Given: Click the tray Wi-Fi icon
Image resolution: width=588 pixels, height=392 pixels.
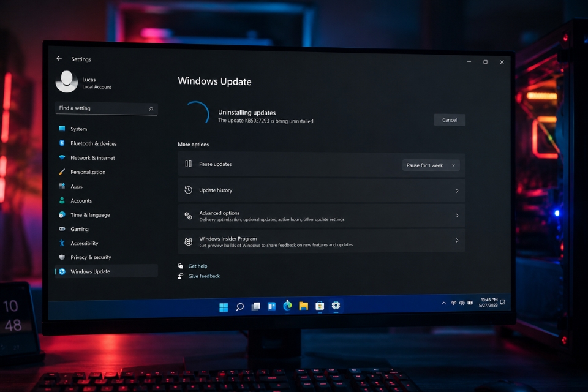Looking at the screenshot, I should click(x=453, y=303).
